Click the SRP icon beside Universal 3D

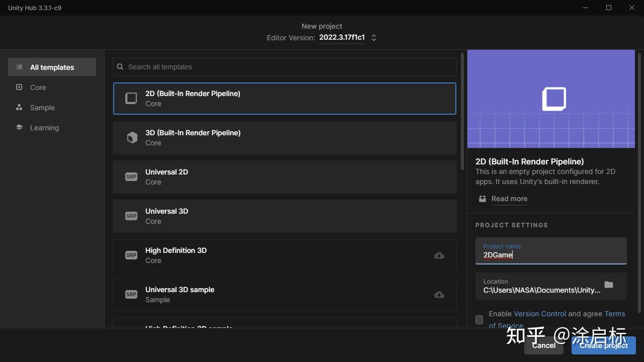coord(131,216)
